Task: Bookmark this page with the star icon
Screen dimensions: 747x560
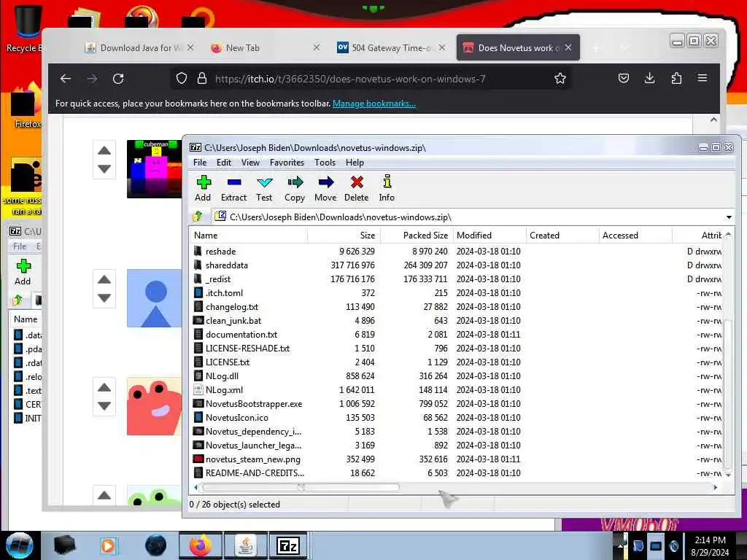Action: [x=560, y=79]
